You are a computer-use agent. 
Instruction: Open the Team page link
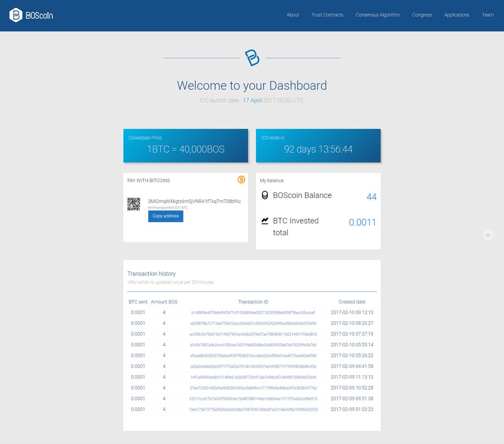pyautogui.click(x=487, y=15)
